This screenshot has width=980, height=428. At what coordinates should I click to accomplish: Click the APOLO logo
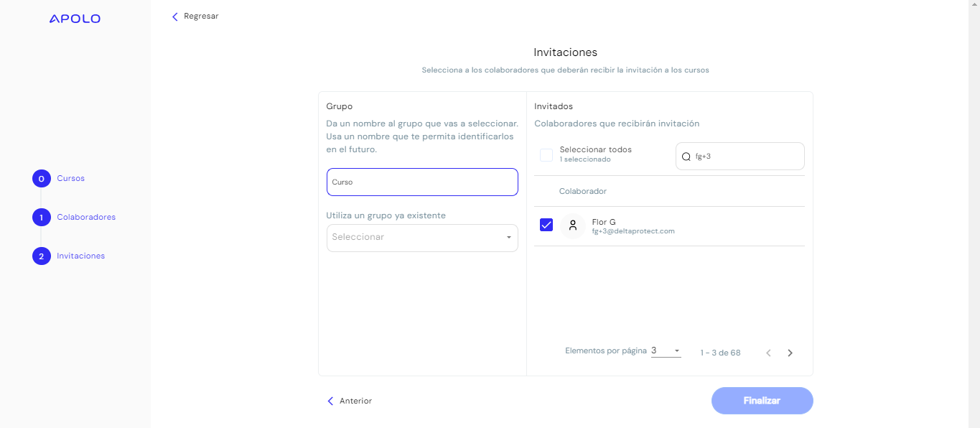coord(75,19)
